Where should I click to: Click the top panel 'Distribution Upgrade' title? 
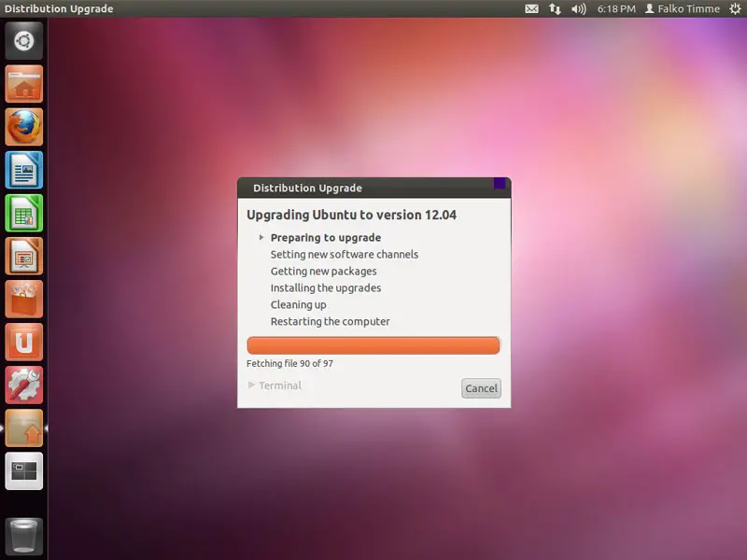coord(59,8)
